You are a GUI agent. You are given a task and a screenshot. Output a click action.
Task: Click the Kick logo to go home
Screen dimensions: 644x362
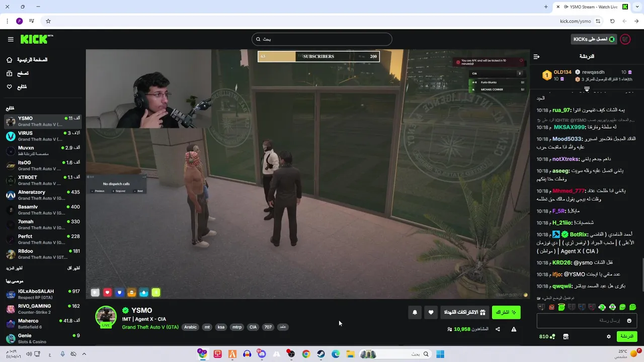36,39
